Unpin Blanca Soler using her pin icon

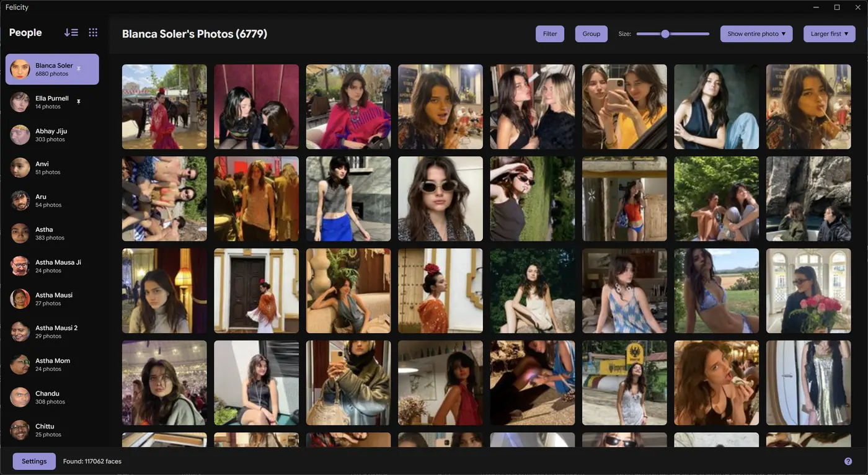(79, 68)
